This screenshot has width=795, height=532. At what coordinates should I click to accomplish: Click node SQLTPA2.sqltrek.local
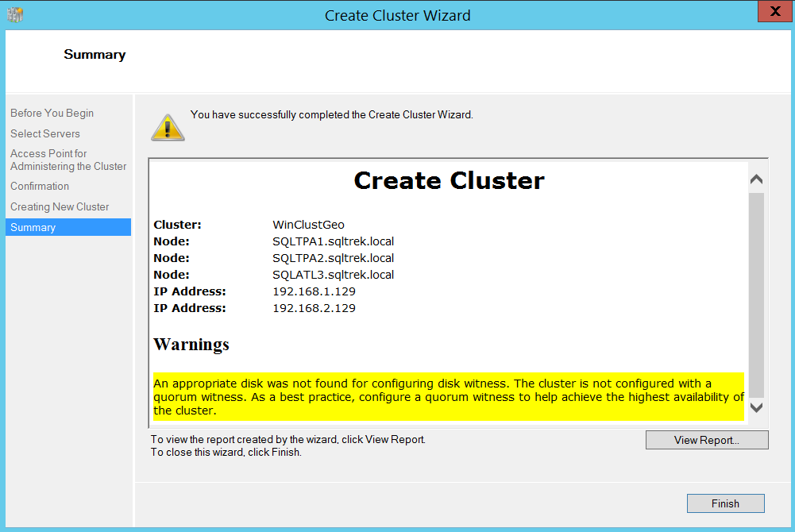[333, 258]
